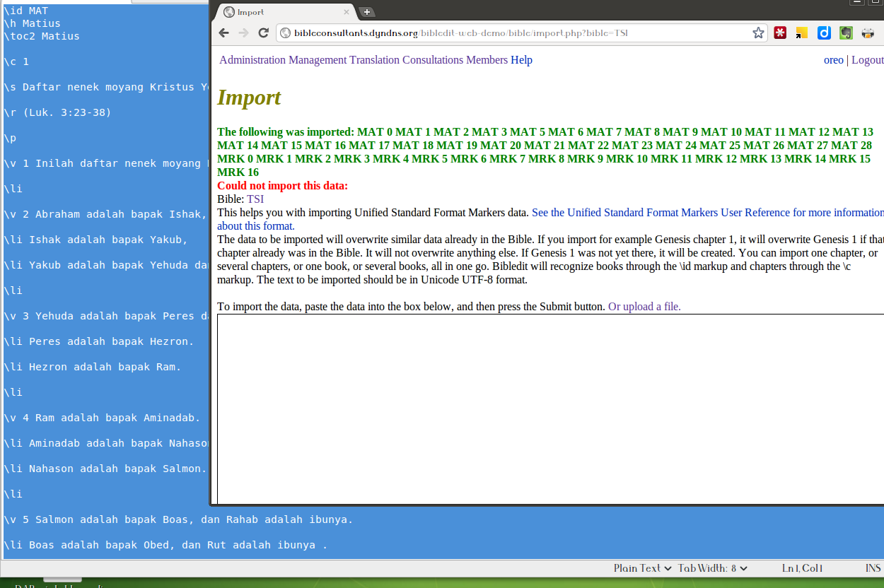Viewport: 884px width, 588px height.
Task: Click the '\li Ishak adalah bapak Yakub,' line
Action: tap(95, 240)
